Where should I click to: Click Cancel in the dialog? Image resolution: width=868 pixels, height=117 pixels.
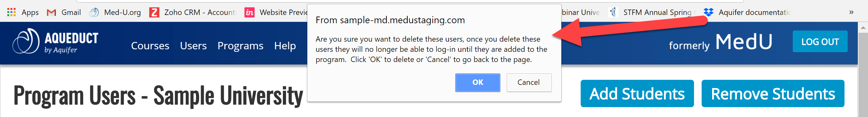click(529, 83)
